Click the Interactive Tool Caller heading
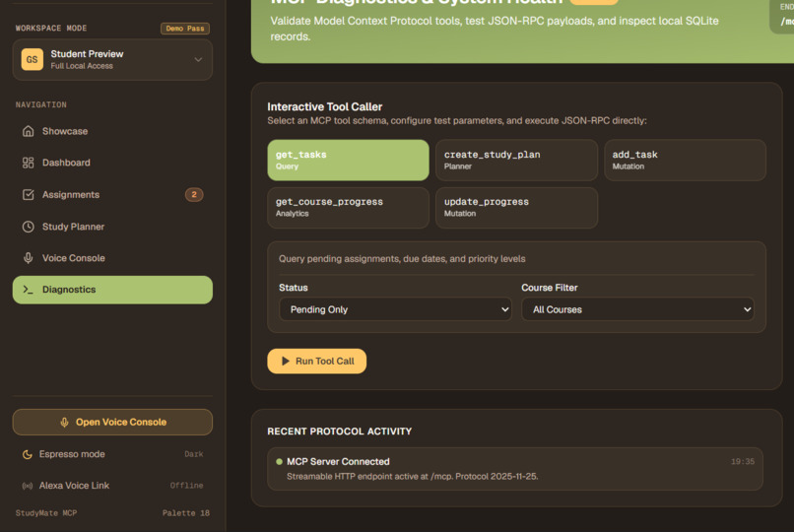The width and height of the screenshot is (794, 532). click(x=324, y=106)
